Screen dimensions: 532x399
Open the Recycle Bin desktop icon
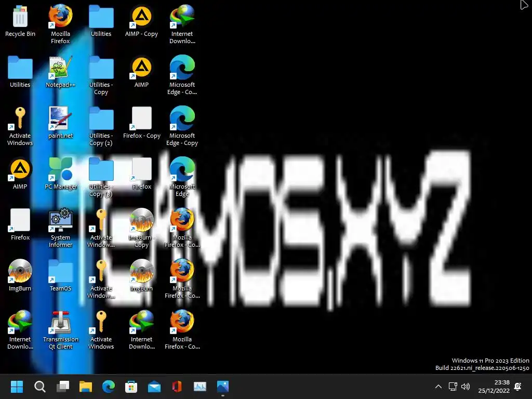click(20, 21)
